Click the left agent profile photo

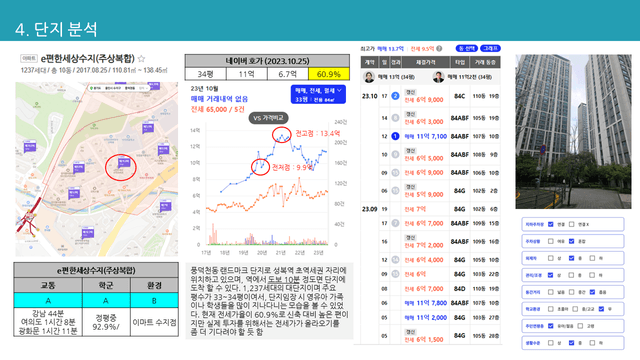(x=369, y=77)
